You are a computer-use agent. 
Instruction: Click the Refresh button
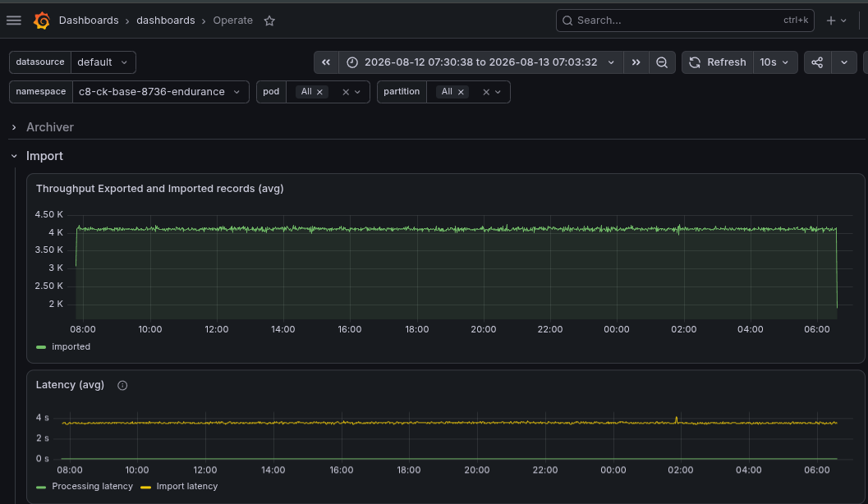coord(718,62)
